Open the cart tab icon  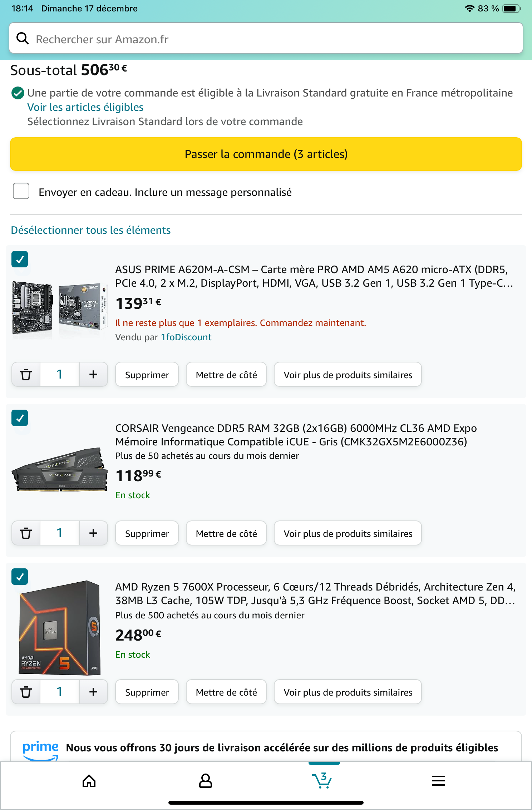coord(322,780)
